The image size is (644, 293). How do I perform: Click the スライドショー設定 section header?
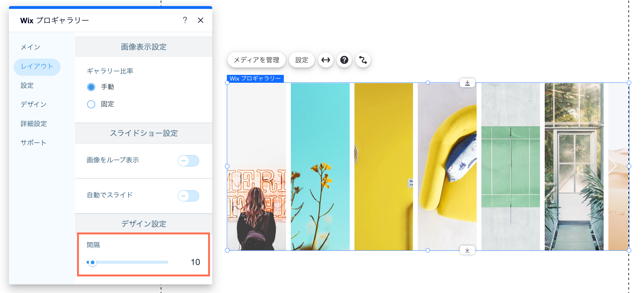coord(143,133)
